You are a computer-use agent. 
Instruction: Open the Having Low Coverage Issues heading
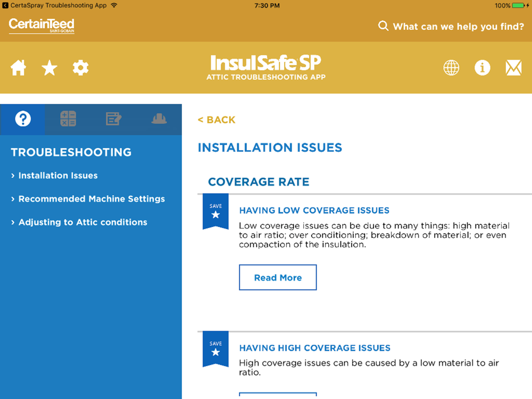314,210
